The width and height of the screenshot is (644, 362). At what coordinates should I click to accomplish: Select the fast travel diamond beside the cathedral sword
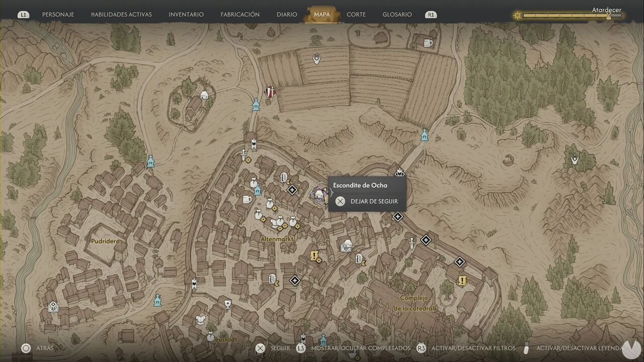(426, 240)
